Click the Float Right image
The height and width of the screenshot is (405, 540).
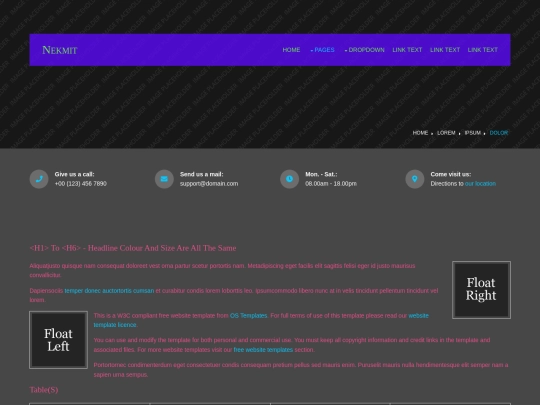click(x=481, y=290)
